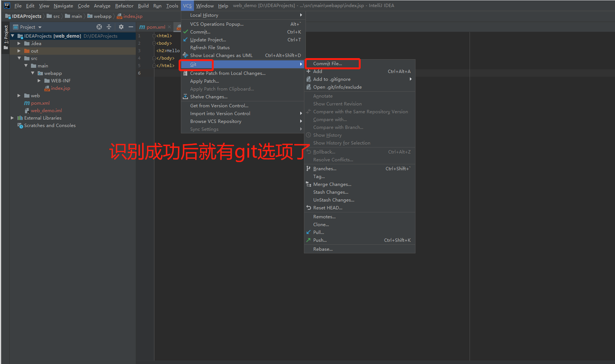
Task: Click the Commit checkmark icon in VCS menu
Action: tap(185, 32)
